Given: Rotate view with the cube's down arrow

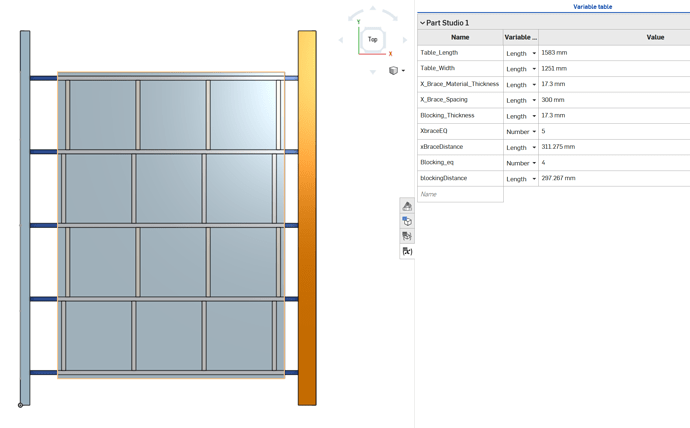Looking at the screenshot, I should pos(373,72).
